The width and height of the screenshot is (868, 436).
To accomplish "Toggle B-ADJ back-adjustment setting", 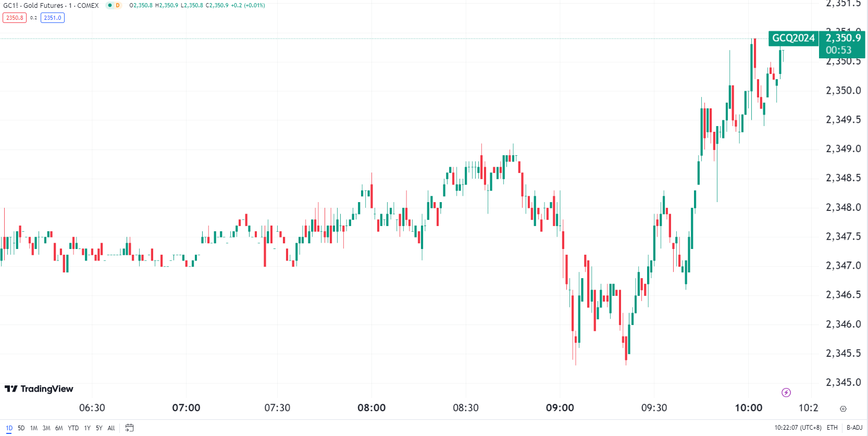I will tap(853, 428).
